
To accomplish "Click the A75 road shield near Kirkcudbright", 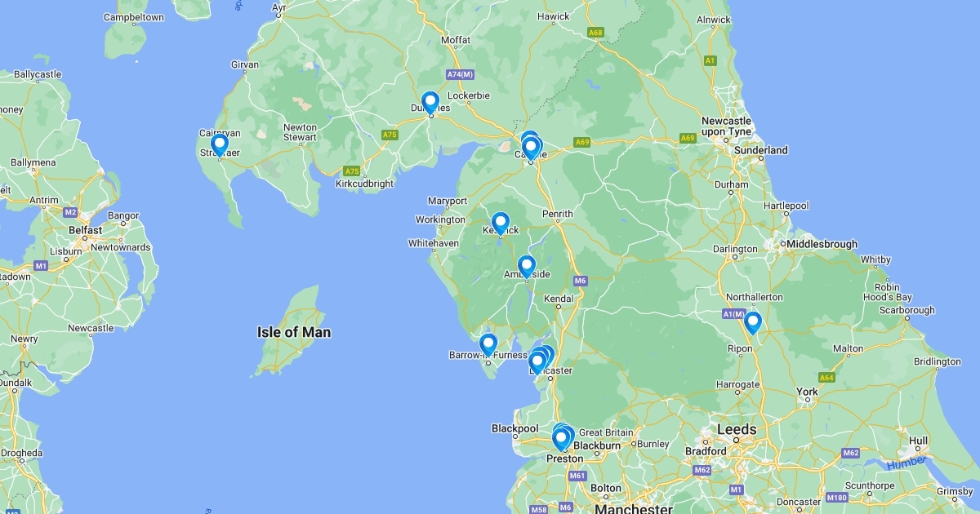I will (x=352, y=171).
